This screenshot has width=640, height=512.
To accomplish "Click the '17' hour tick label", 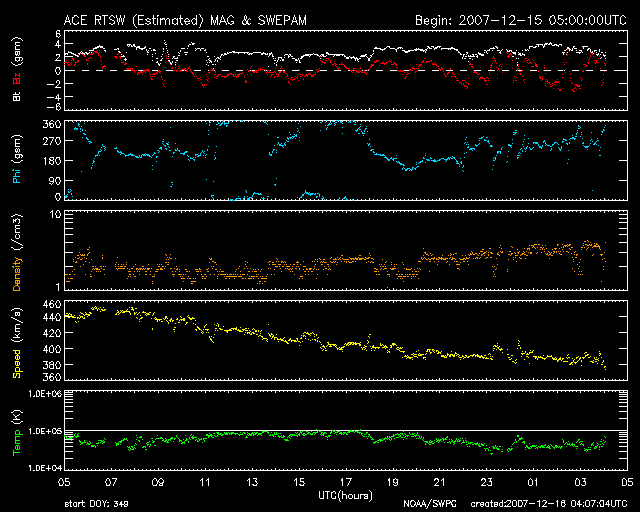I will pos(346,482).
